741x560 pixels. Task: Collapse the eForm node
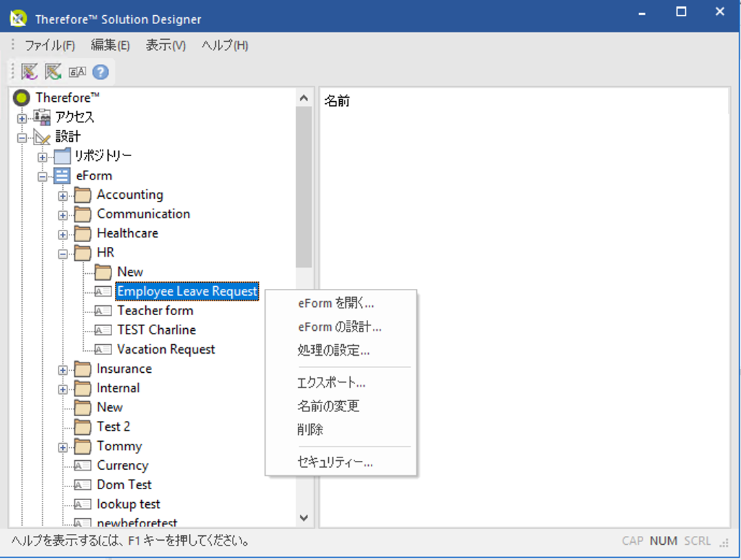43,177
